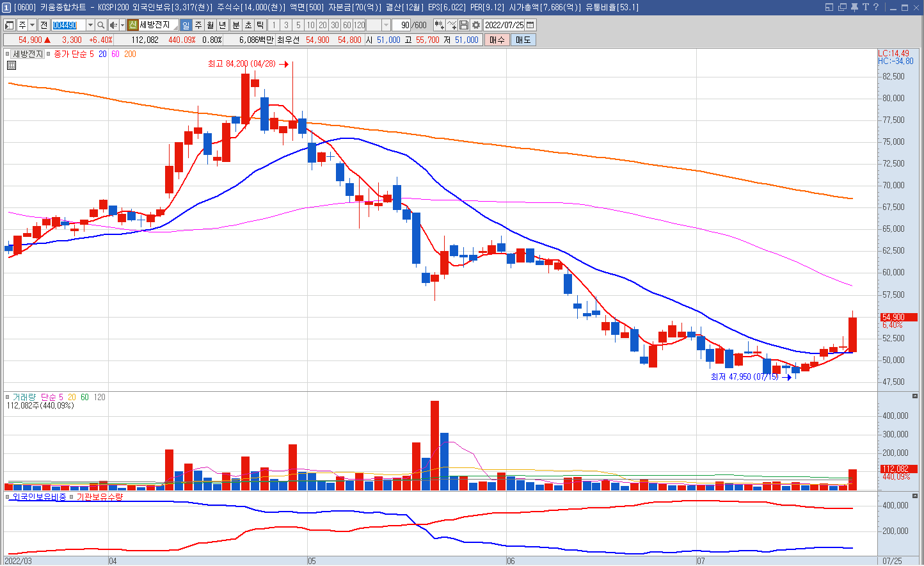Open the calendar date picker icon

530,25
